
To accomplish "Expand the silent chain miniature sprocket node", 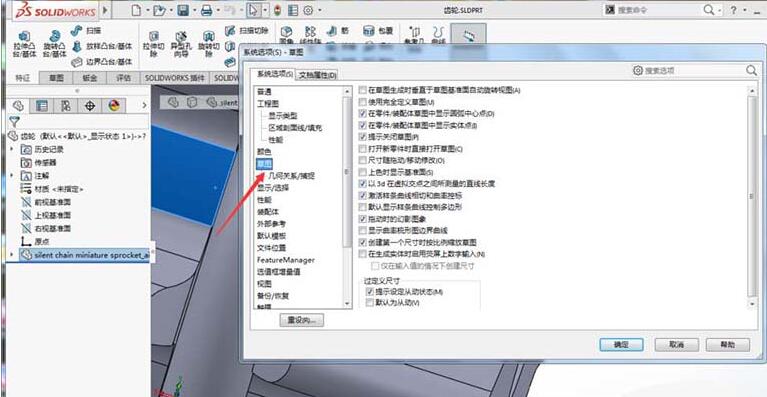I will tap(12, 255).
